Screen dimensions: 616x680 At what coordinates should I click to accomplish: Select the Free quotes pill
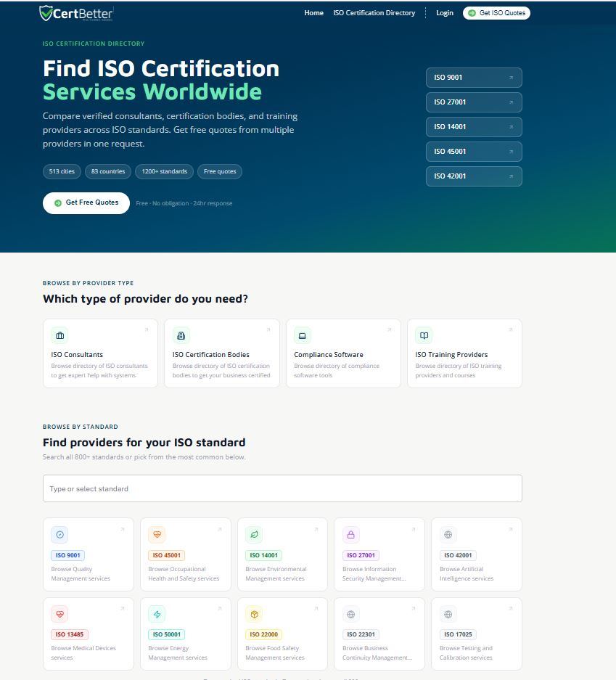point(220,171)
